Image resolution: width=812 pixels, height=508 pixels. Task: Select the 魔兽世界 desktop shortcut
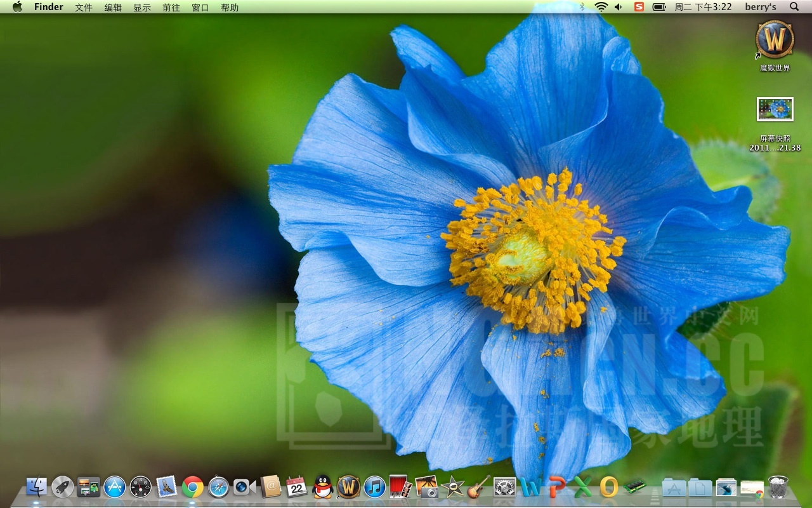pyautogui.click(x=775, y=39)
